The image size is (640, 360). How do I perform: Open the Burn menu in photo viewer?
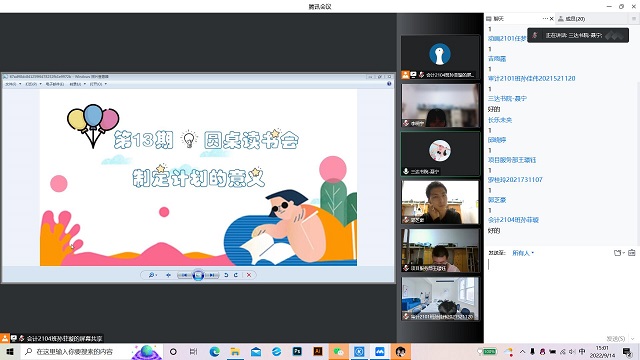tap(77, 84)
